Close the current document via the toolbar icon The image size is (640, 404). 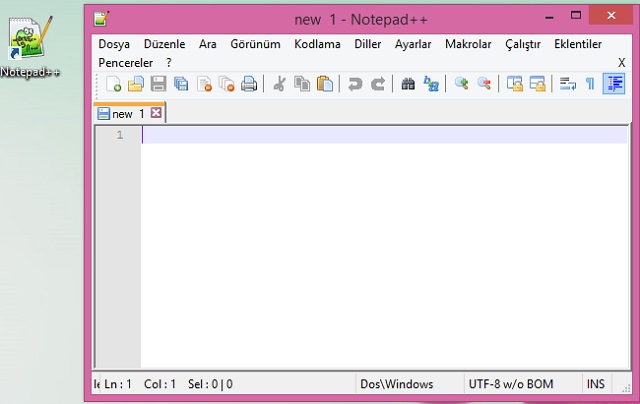[x=204, y=84]
